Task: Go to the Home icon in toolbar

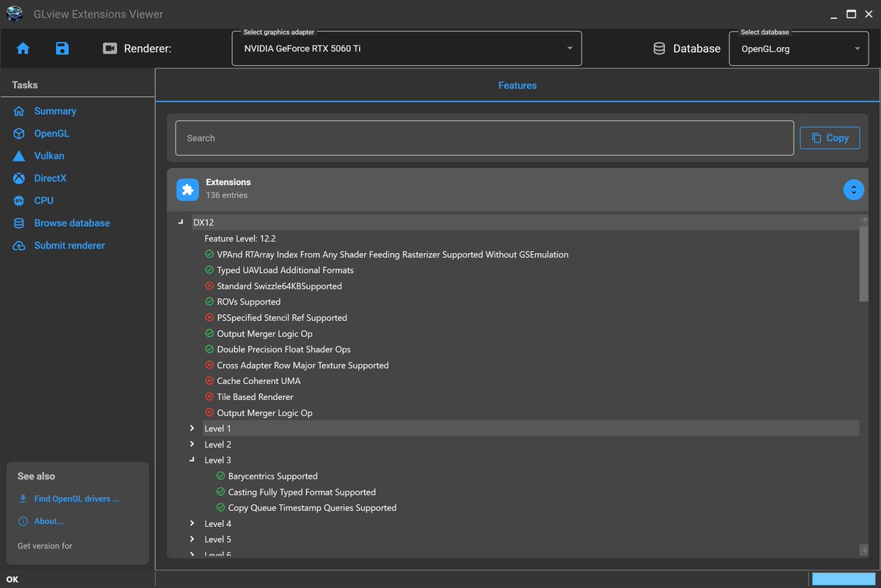Action: click(23, 48)
